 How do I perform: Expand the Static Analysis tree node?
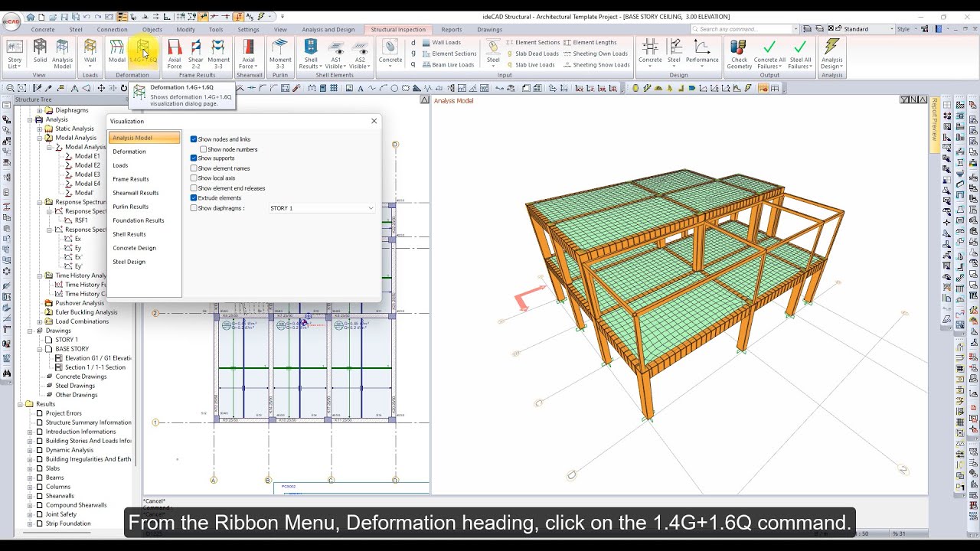pyautogui.click(x=40, y=129)
